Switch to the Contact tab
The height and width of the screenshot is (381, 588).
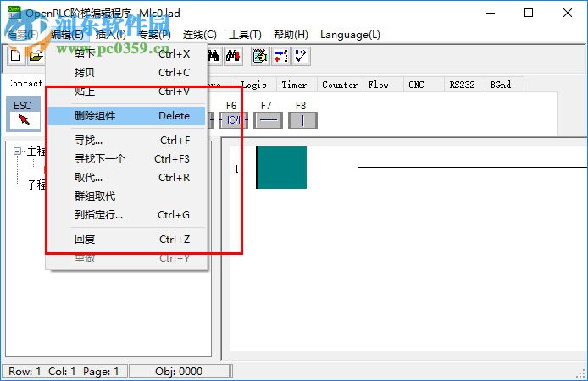click(x=25, y=83)
